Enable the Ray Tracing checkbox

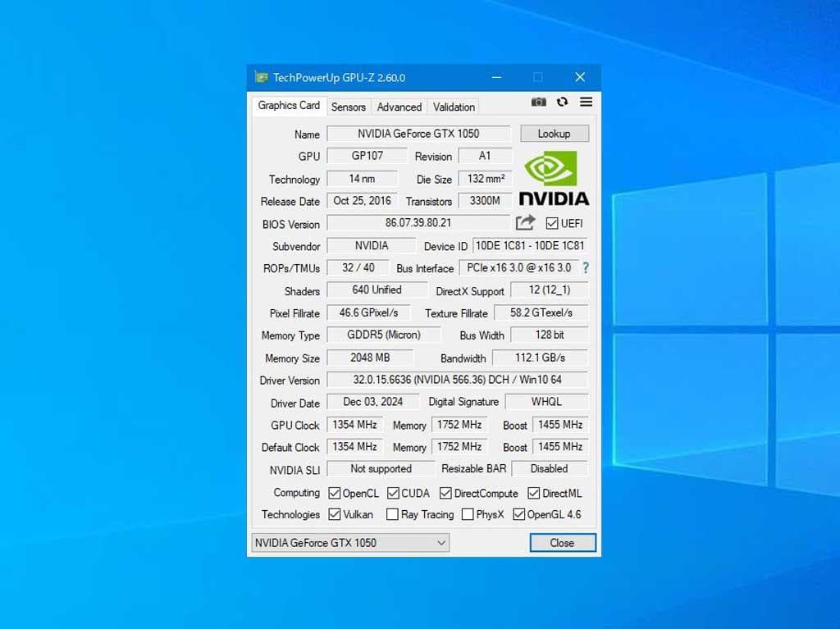(x=392, y=514)
